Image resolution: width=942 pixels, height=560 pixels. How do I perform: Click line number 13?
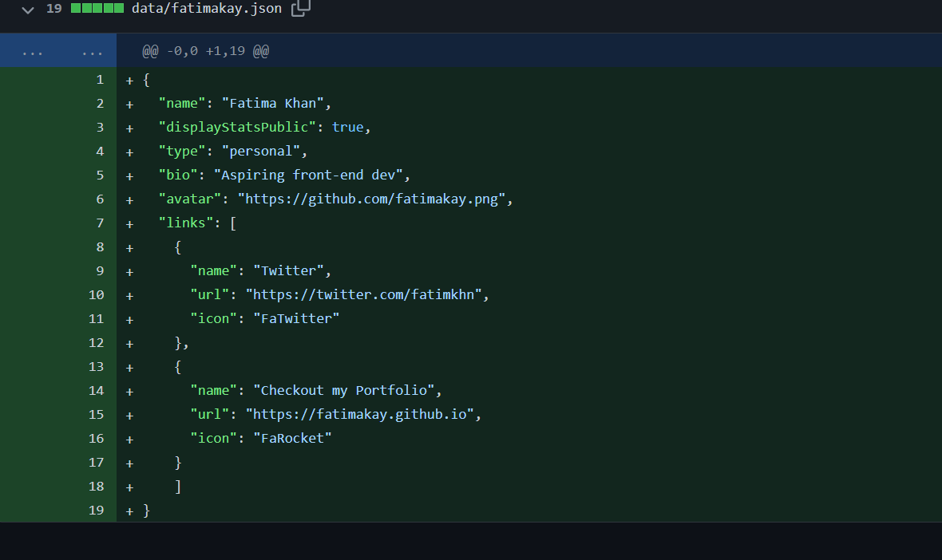point(96,367)
